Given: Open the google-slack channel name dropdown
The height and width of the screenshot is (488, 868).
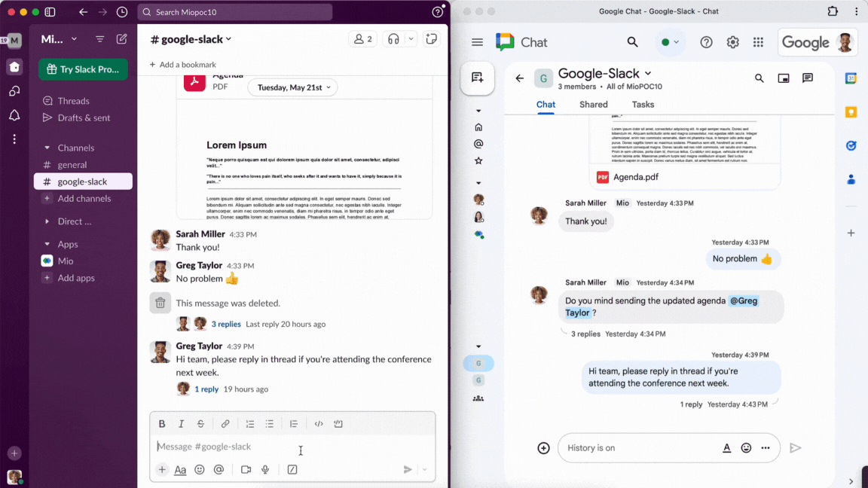Looking at the screenshot, I should 191,39.
